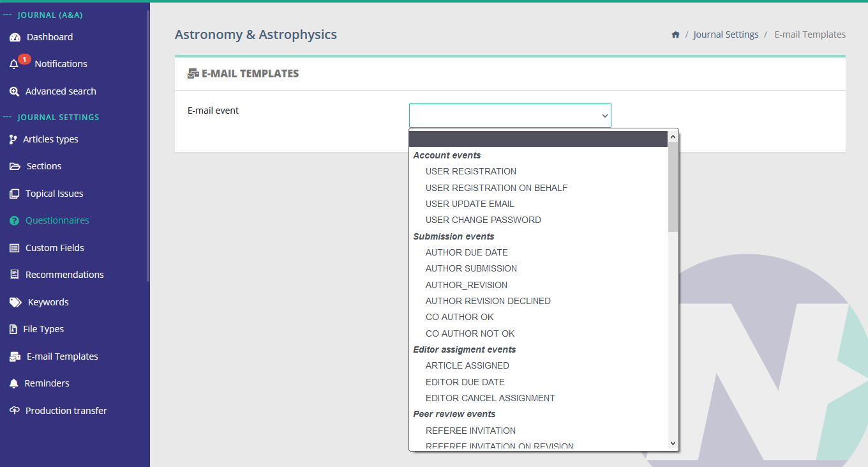Open Questionnaires settings

57,220
